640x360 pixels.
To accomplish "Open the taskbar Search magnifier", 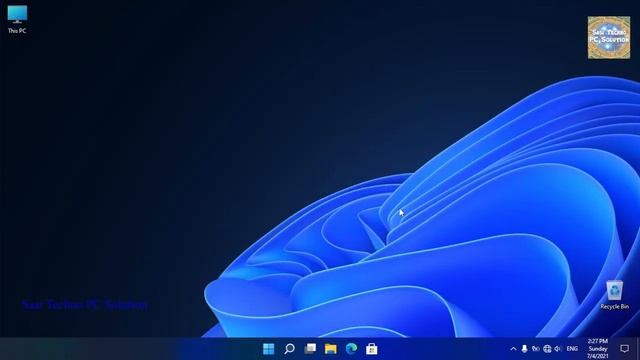I will (x=289, y=349).
